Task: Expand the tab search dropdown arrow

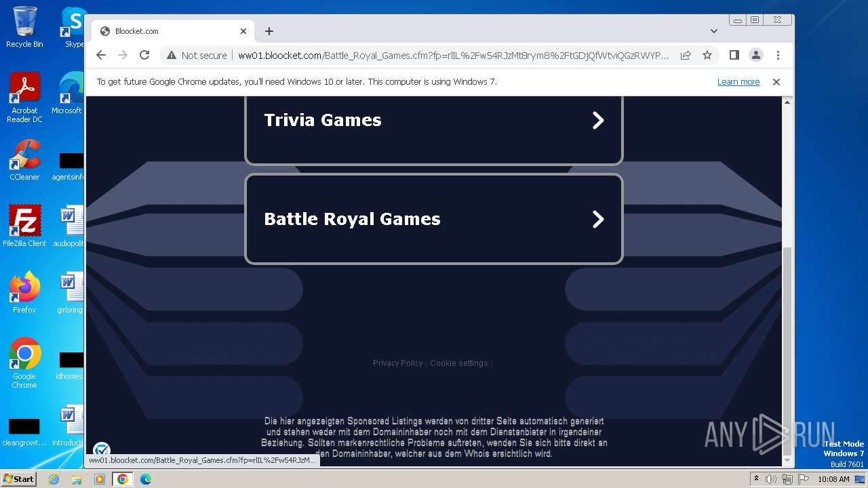Action: pos(714,31)
